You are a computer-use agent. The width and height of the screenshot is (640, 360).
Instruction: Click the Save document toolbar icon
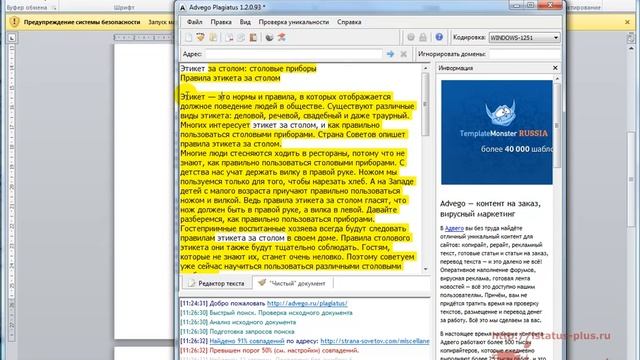pos(213,38)
